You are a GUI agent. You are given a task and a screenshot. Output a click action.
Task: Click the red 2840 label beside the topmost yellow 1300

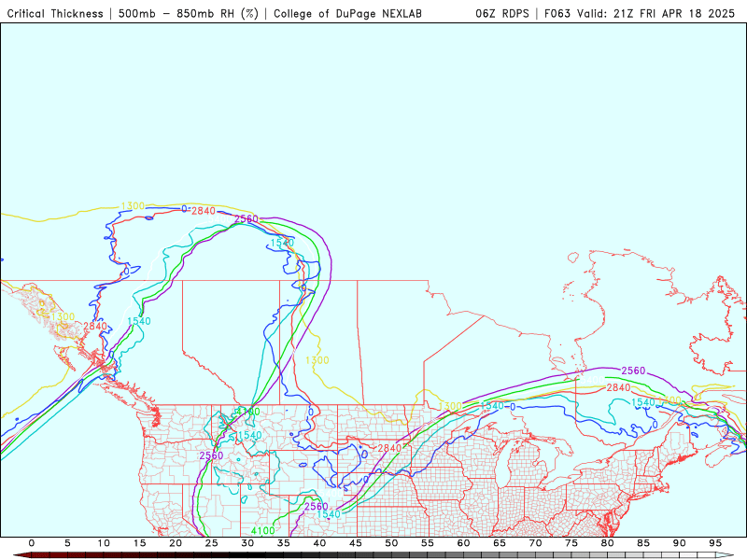tap(204, 211)
